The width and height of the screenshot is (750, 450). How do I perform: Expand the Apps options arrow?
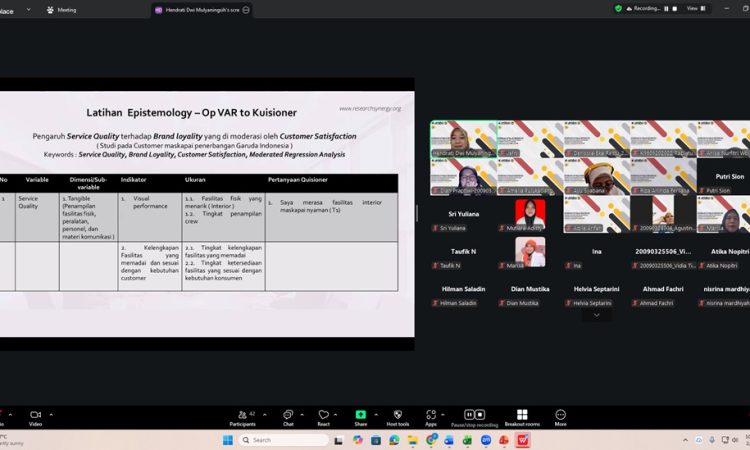tap(442, 415)
